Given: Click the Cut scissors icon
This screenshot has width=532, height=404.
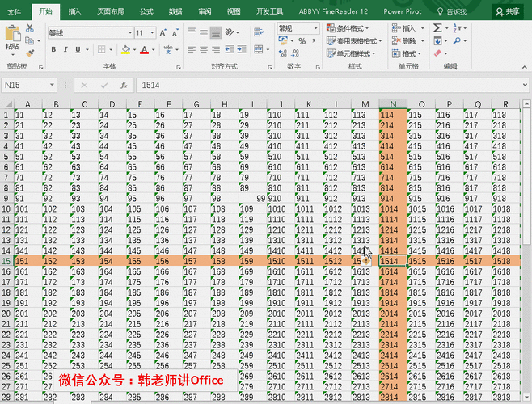Looking at the screenshot, I should (x=30, y=27).
